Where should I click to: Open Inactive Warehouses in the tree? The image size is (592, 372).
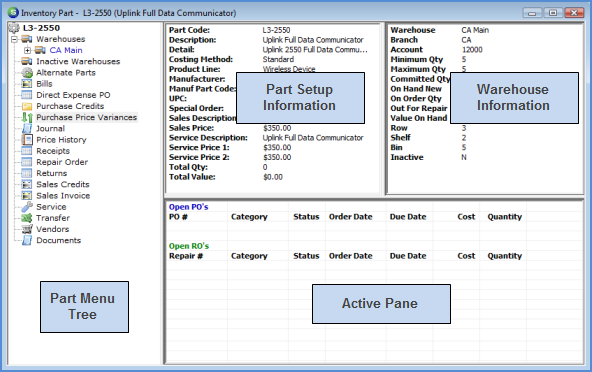click(78, 61)
